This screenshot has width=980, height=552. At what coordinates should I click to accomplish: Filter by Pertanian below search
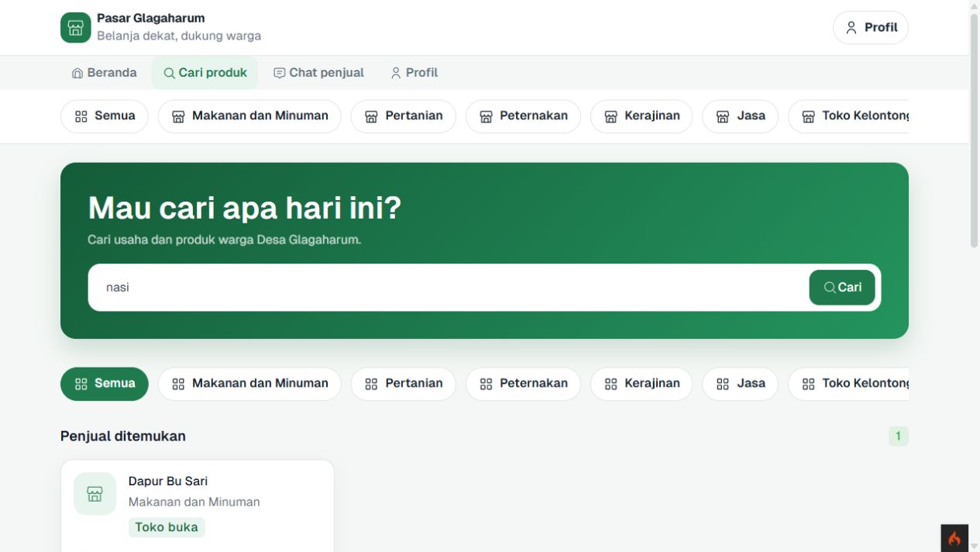click(404, 384)
